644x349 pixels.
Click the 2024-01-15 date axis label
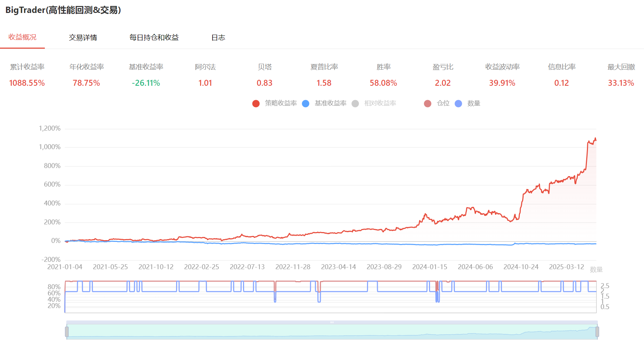[430, 267]
